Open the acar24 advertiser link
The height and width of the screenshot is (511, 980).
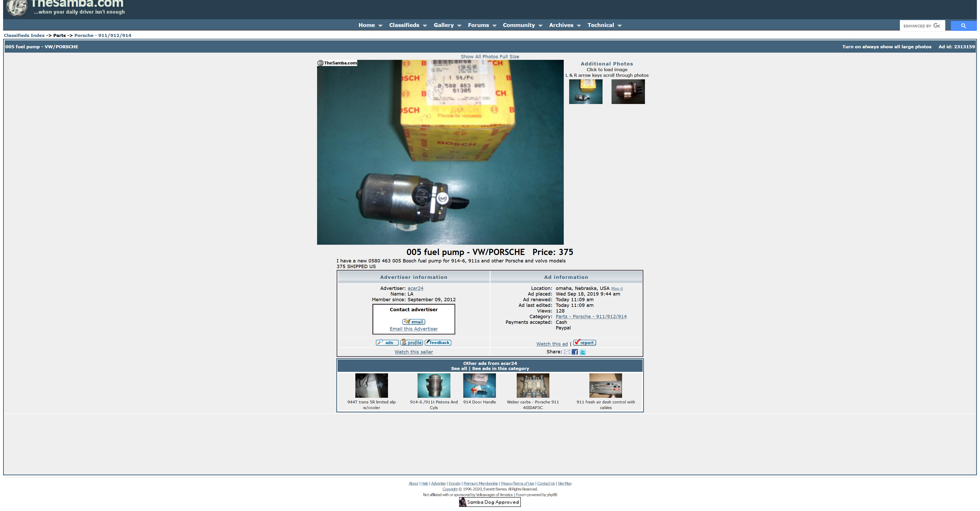pos(415,288)
